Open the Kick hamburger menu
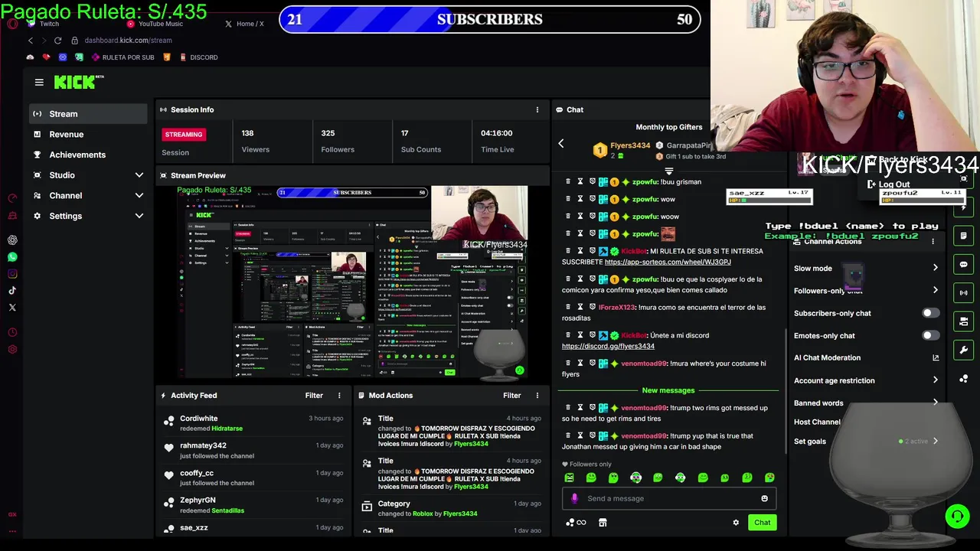Image resolution: width=980 pixels, height=551 pixels. [x=39, y=83]
